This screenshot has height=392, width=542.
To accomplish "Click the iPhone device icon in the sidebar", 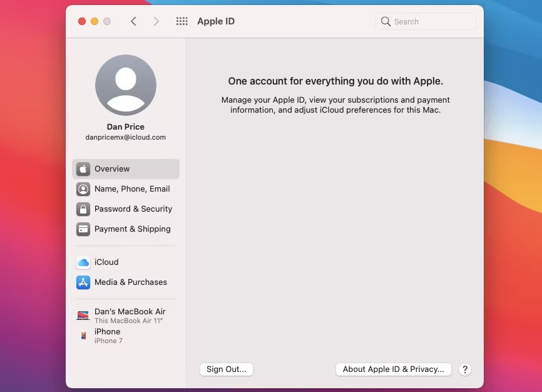I will (83, 336).
